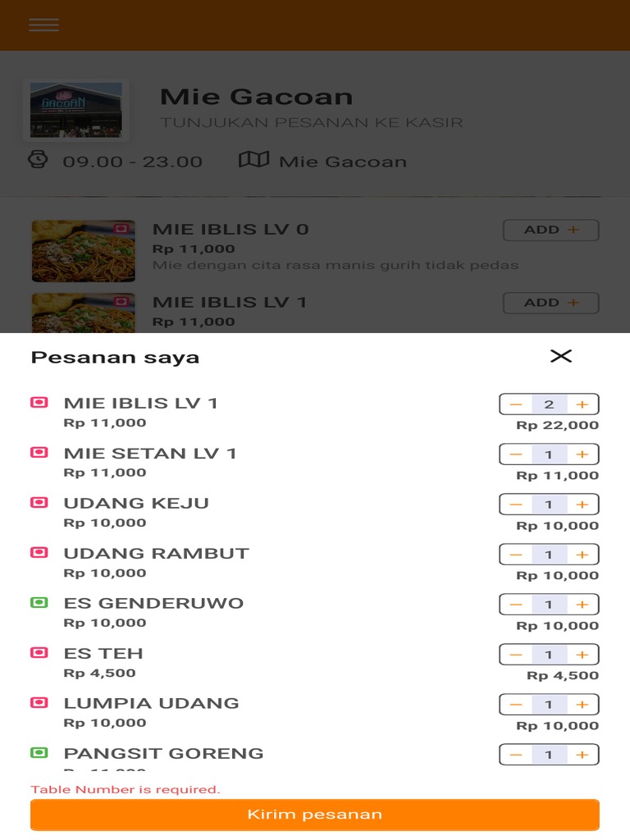The width and height of the screenshot is (630, 840).
Task: Add MIE IBLIS LV 0 to order
Action: (550, 231)
